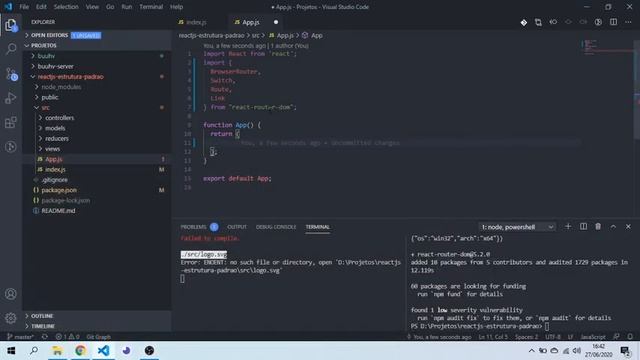
Task: Add a new terminal with plus icon
Action: (568, 227)
